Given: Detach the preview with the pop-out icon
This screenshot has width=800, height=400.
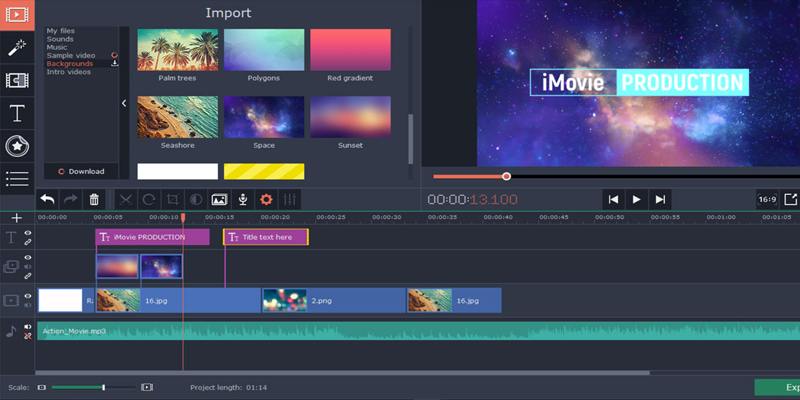Looking at the screenshot, I should pos(790,199).
